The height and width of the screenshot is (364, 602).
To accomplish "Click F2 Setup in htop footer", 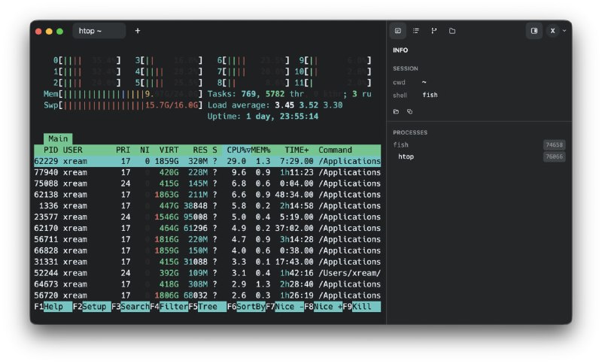I will (92, 306).
